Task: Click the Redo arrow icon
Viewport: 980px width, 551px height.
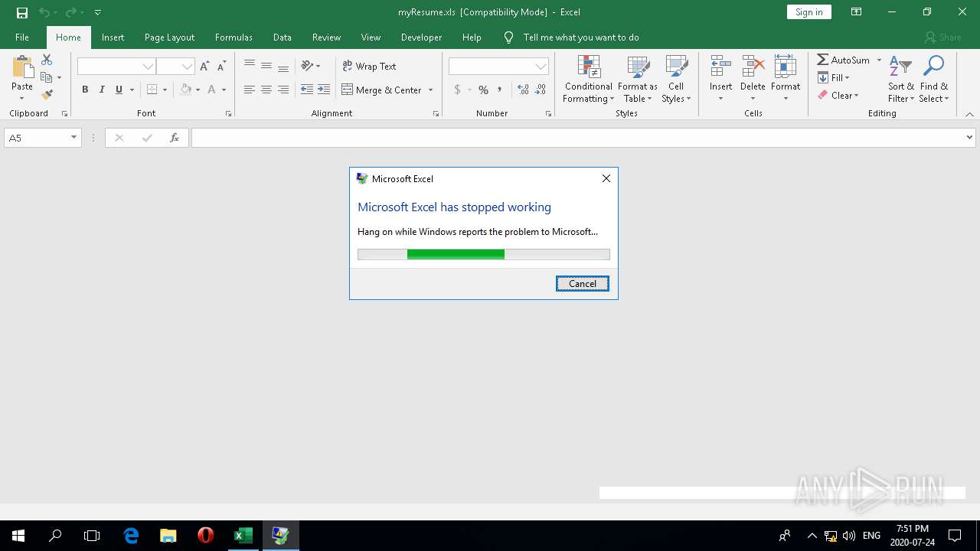Action: (x=71, y=12)
